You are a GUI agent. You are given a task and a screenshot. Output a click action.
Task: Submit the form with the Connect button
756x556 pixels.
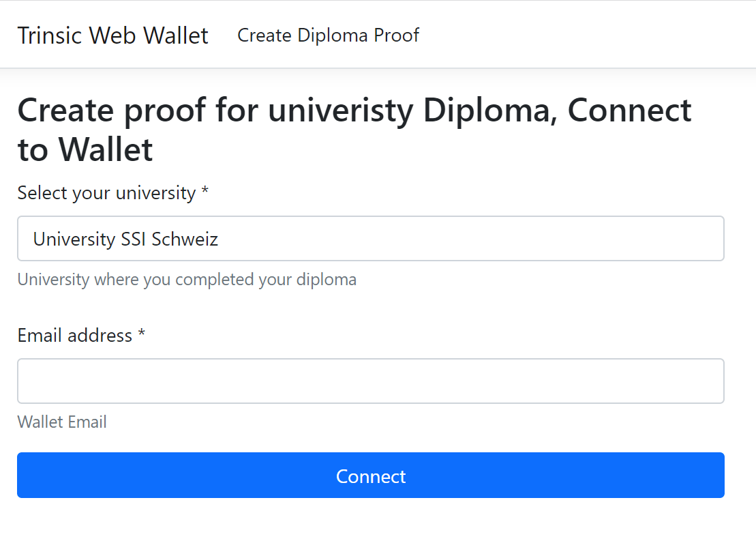tap(370, 475)
